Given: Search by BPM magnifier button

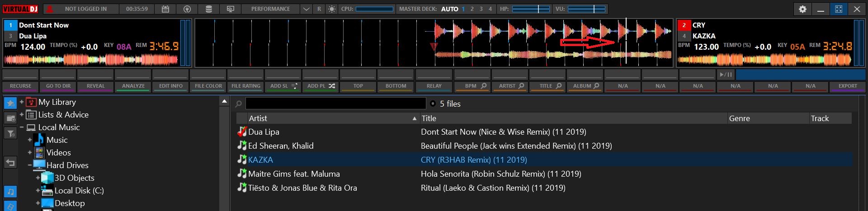Looking at the screenshot, I should [x=472, y=86].
